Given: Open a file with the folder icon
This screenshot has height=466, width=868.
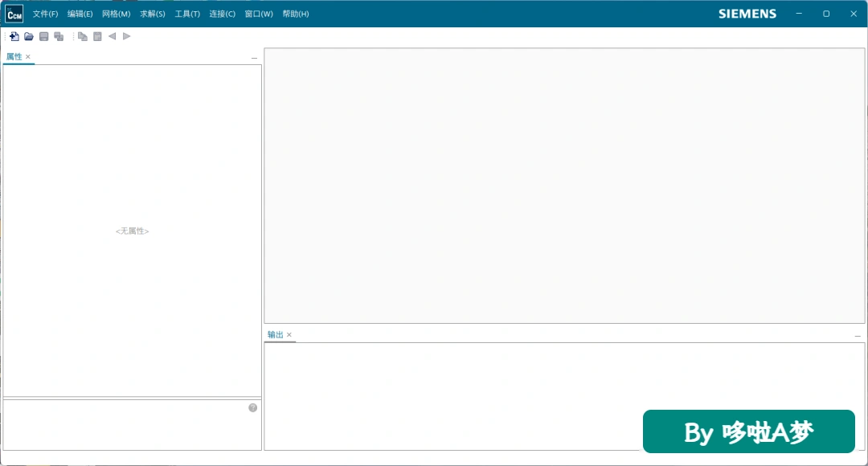Looking at the screenshot, I should 29,36.
